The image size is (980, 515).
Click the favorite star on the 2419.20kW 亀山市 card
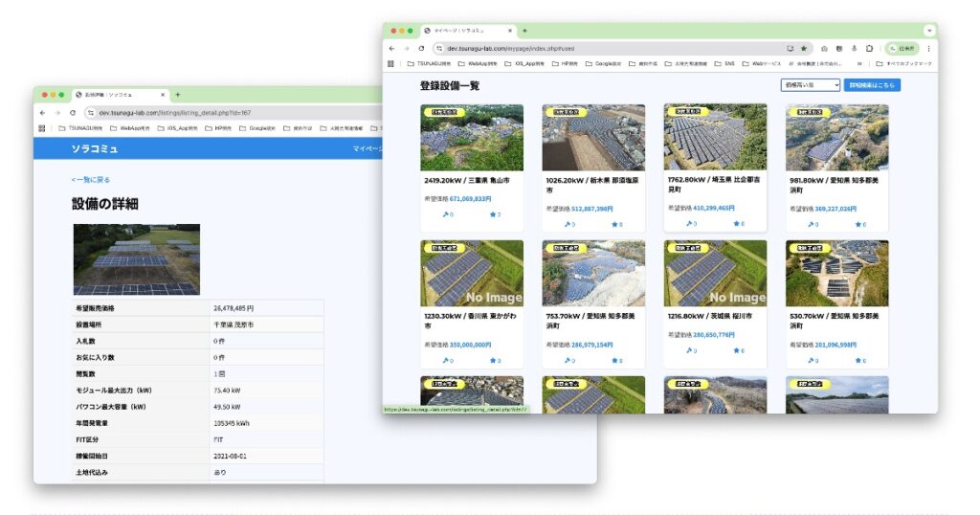coord(494,214)
